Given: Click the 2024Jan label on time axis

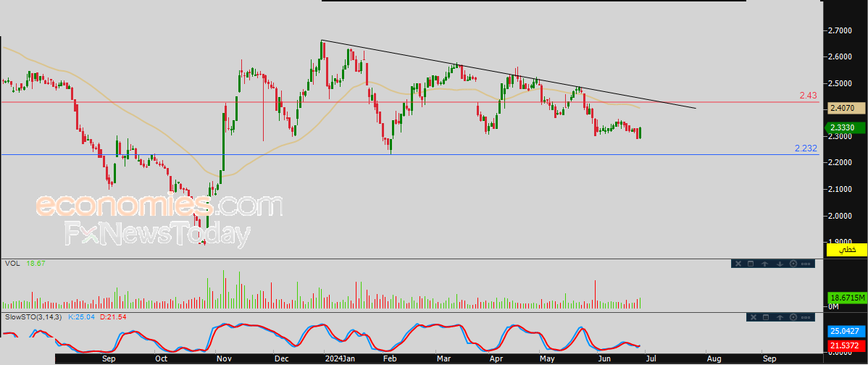Looking at the screenshot, I should [x=338, y=358].
